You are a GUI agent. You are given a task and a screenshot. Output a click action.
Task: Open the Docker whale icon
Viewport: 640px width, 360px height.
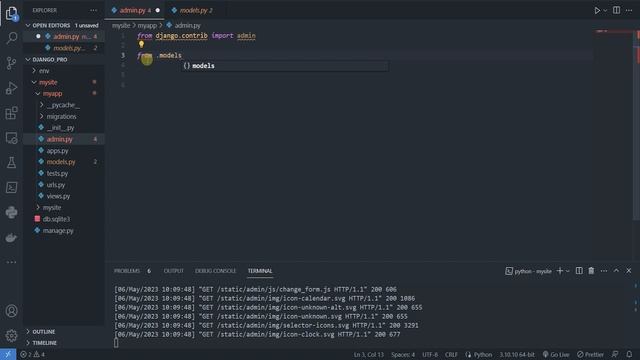[11, 237]
